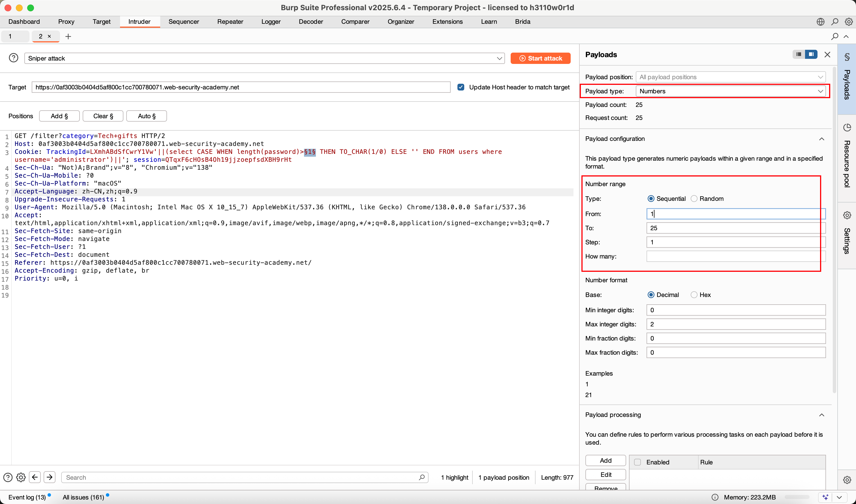Viewport: 856px width, 504px height.
Task: Open the Resource pool side tab
Action: click(x=847, y=158)
